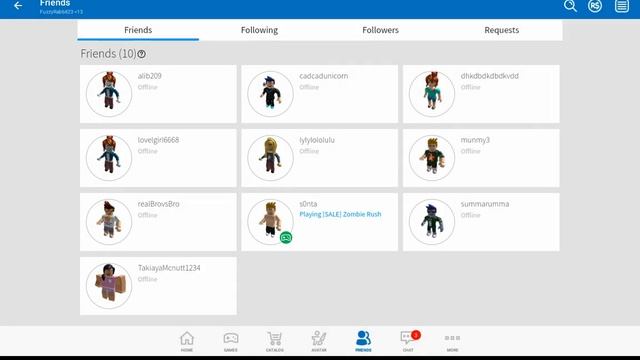Viewport: 640px width, 360px height.
Task: Click the Offline status under summarumma
Action: (471, 215)
